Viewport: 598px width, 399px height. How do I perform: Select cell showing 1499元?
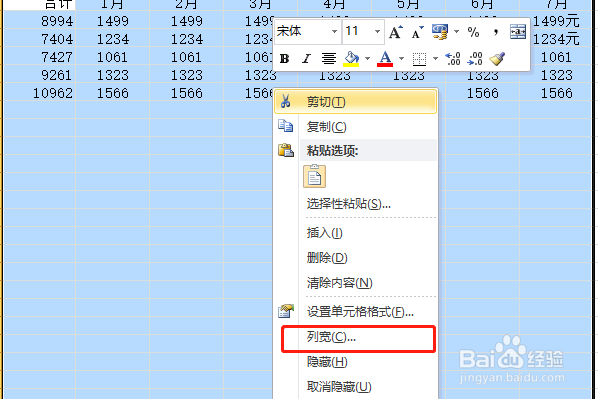click(556, 21)
